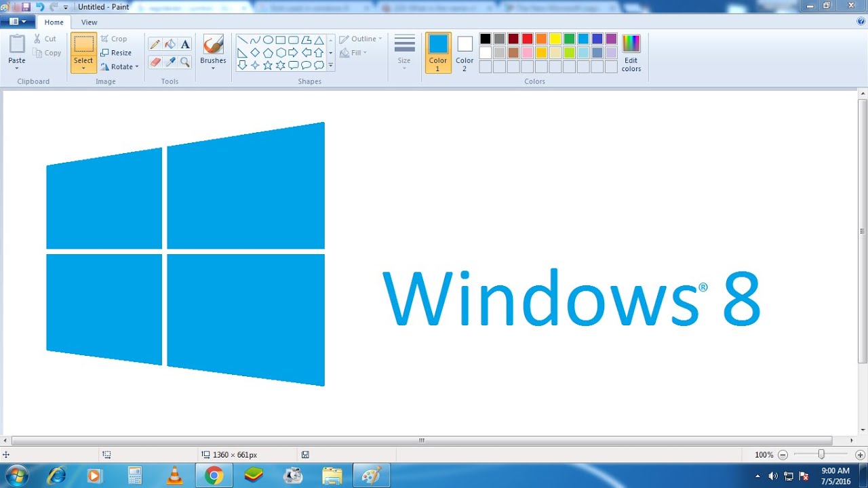Pick the Diamond shape
This screenshot has width=868, height=488.
255,53
